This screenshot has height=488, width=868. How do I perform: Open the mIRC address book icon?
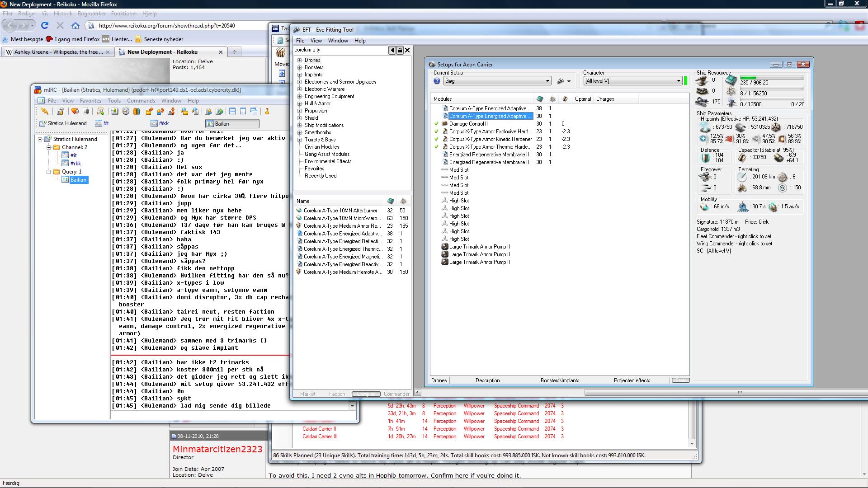(x=115, y=111)
